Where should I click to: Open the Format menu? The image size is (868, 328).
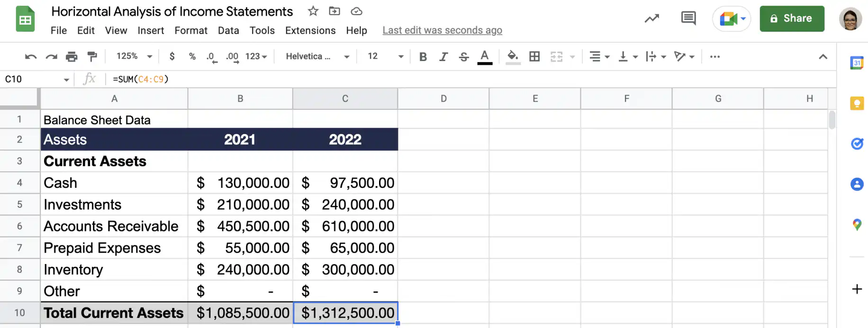(x=191, y=30)
